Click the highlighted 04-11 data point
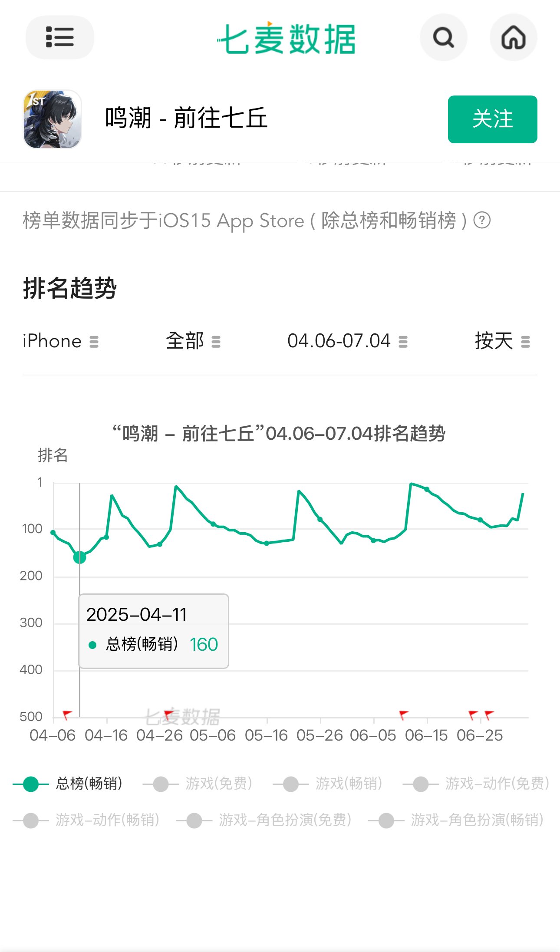The width and height of the screenshot is (560, 952). point(79,557)
